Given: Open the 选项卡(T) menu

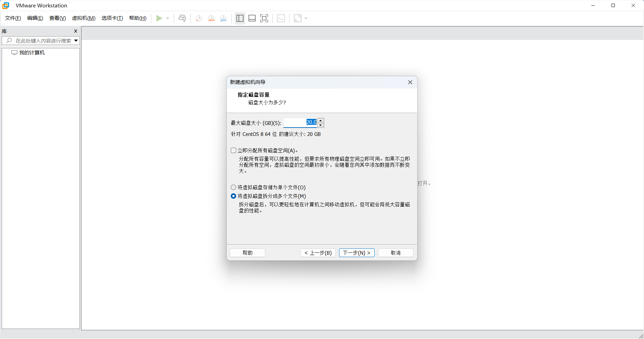Looking at the screenshot, I should click(x=112, y=18).
